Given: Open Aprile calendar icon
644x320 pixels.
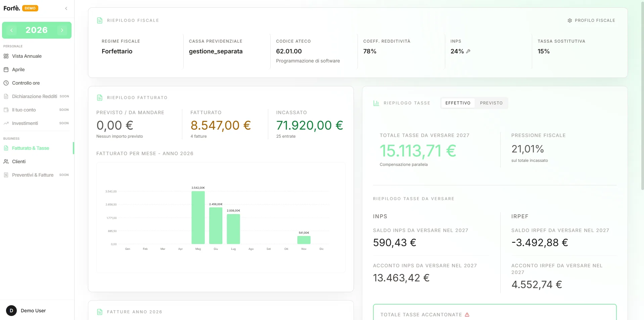Looking at the screenshot, I should pos(6,70).
